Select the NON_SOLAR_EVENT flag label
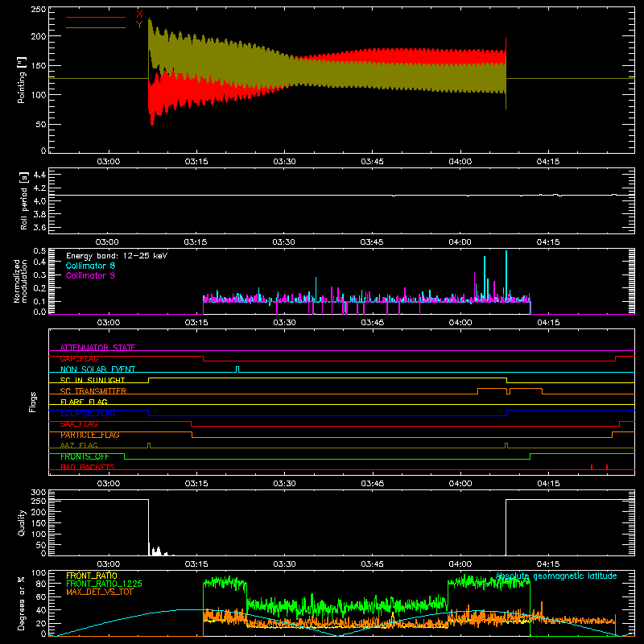Viewport: 644px width, 644px height. click(97, 369)
